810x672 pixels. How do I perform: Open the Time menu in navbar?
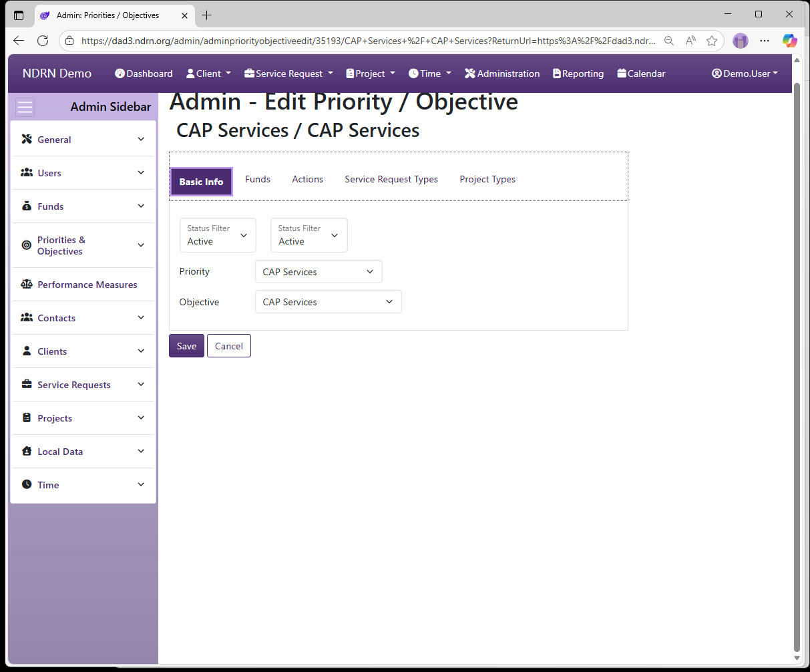click(430, 73)
